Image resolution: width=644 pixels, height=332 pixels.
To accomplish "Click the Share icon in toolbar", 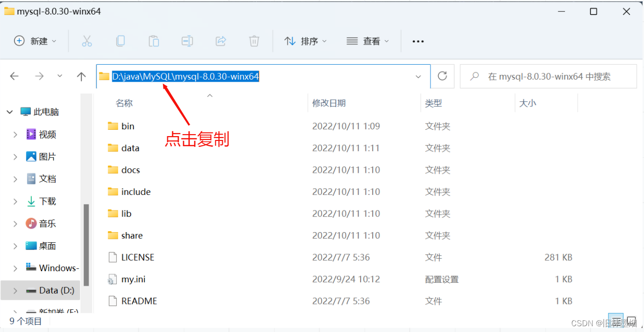I will point(221,41).
